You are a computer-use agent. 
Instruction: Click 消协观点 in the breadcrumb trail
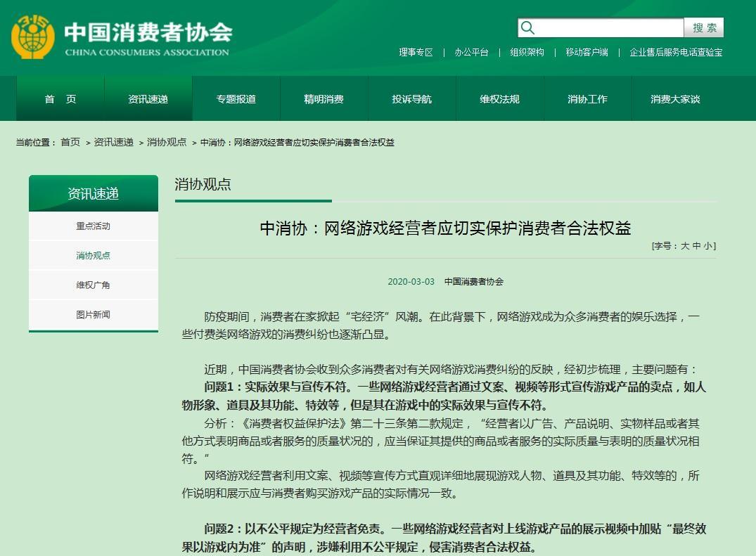167,142
